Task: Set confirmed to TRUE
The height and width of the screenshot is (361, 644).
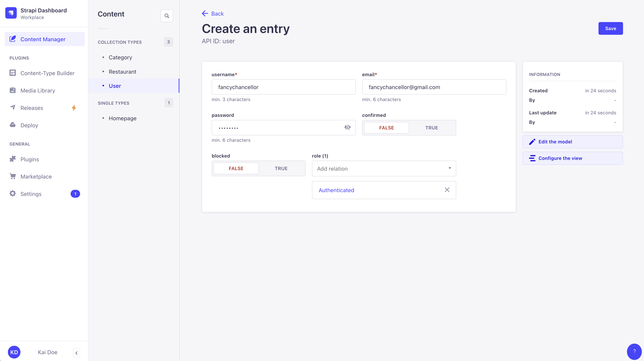Action: 431,127
